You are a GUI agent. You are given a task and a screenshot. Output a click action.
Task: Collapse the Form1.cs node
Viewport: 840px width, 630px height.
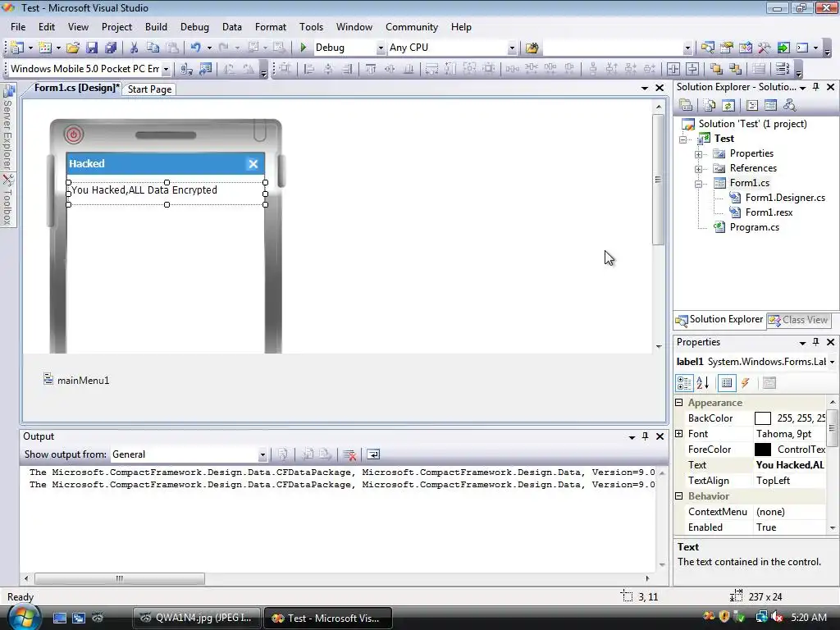[x=699, y=184]
